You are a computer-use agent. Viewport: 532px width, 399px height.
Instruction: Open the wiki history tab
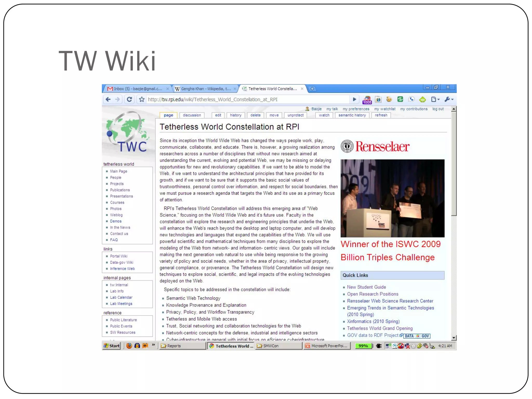click(236, 115)
